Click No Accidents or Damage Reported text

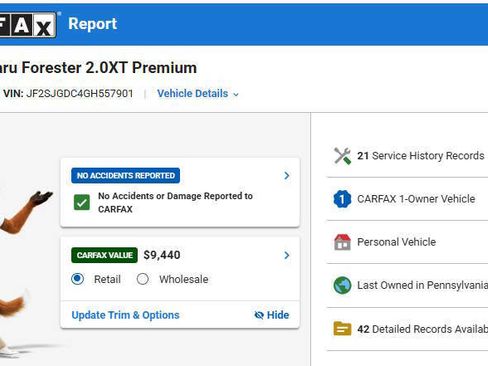click(175, 202)
